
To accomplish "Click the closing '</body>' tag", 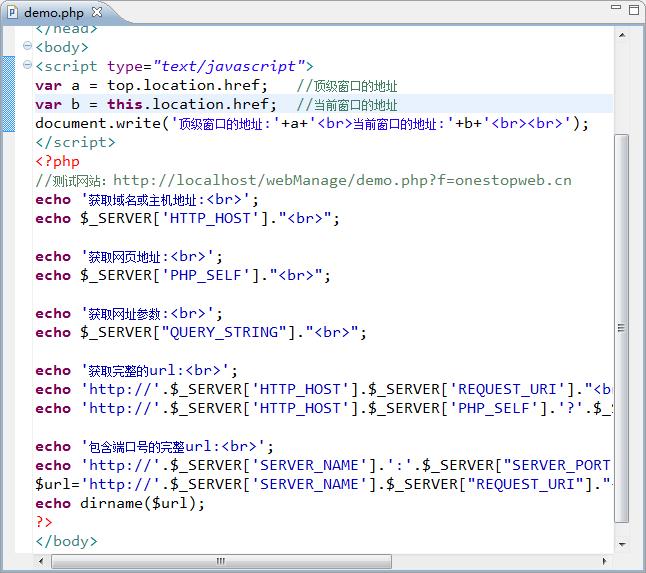I will point(66,541).
